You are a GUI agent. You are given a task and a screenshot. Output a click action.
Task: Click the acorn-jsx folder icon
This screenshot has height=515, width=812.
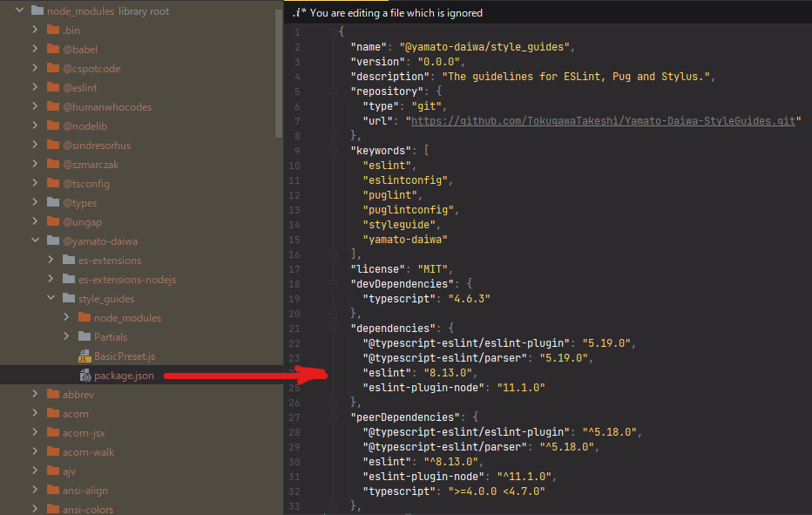click(x=53, y=432)
